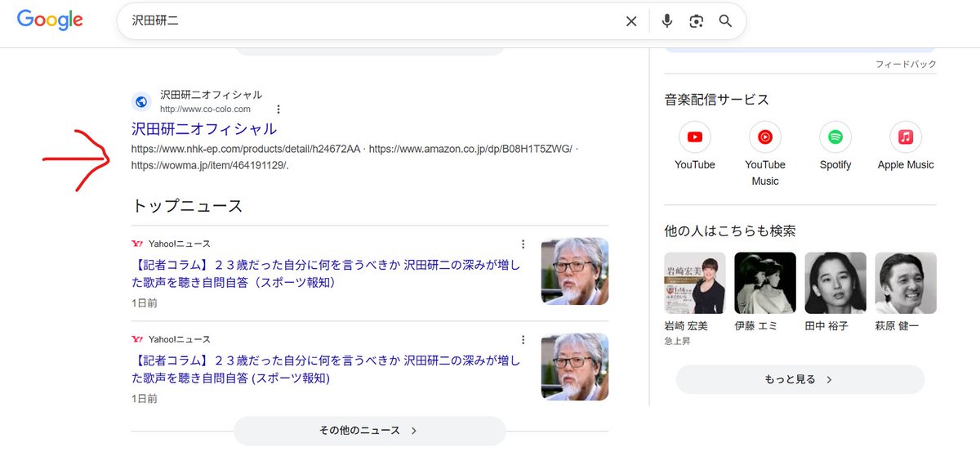
Task: Click the フィードバック link
Action: pyautogui.click(x=906, y=65)
